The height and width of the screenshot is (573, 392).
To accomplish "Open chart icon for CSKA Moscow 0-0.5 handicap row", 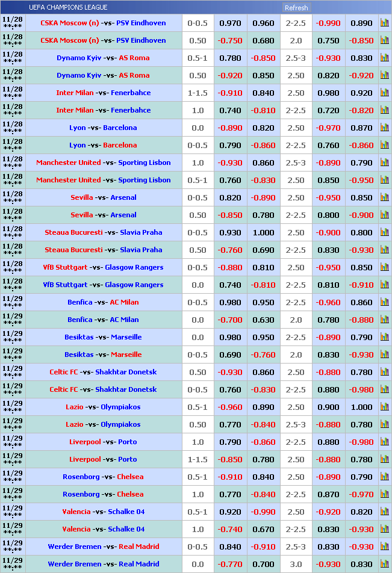I will click(384, 23).
